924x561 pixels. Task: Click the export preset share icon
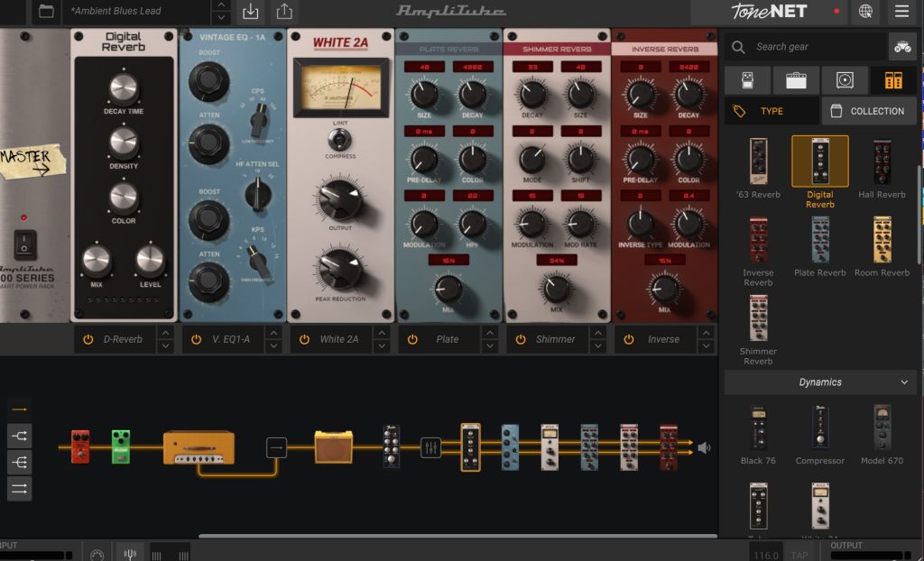click(x=284, y=12)
